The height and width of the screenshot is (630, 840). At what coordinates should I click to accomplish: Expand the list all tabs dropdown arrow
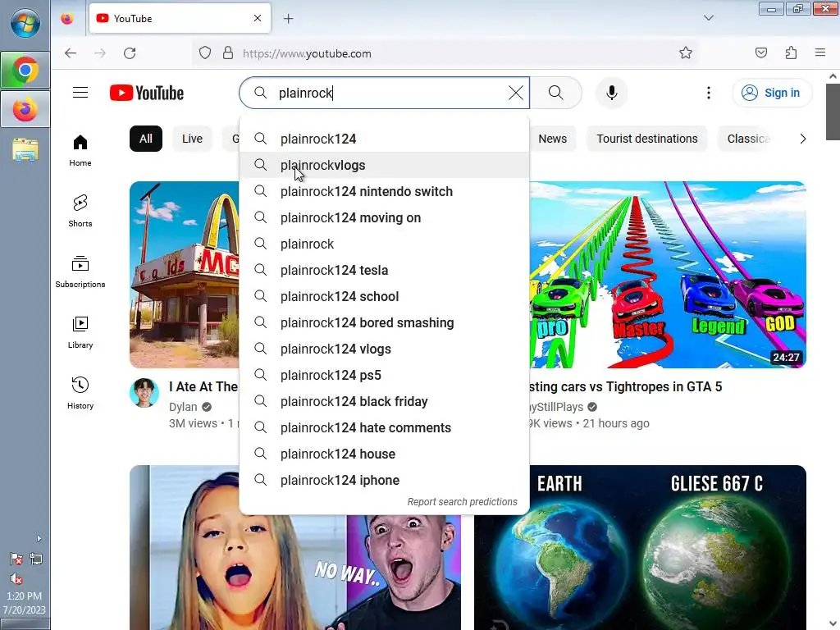(x=708, y=18)
